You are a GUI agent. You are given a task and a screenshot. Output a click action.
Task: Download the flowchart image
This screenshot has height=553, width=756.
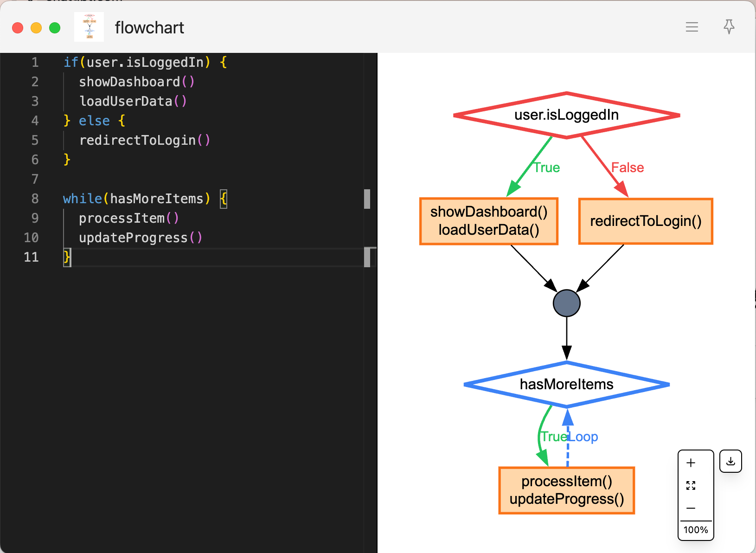point(730,461)
